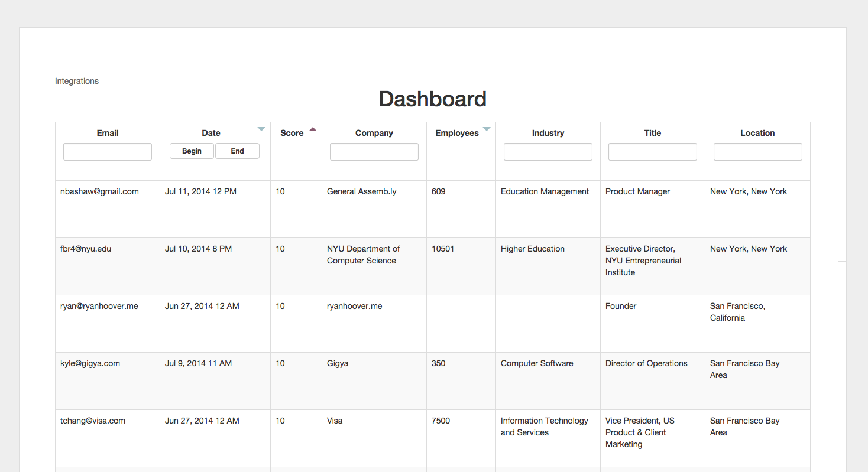Image resolution: width=868 pixels, height=472 pixels.
Task: Click the fbr4@nyu.edu row email
Action: pos(86,249)
